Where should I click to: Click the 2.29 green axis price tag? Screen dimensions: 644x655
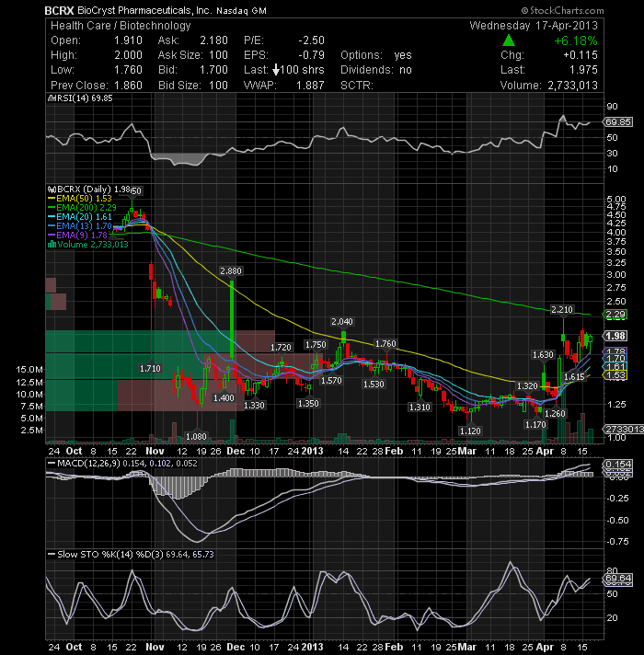point(615,314)
